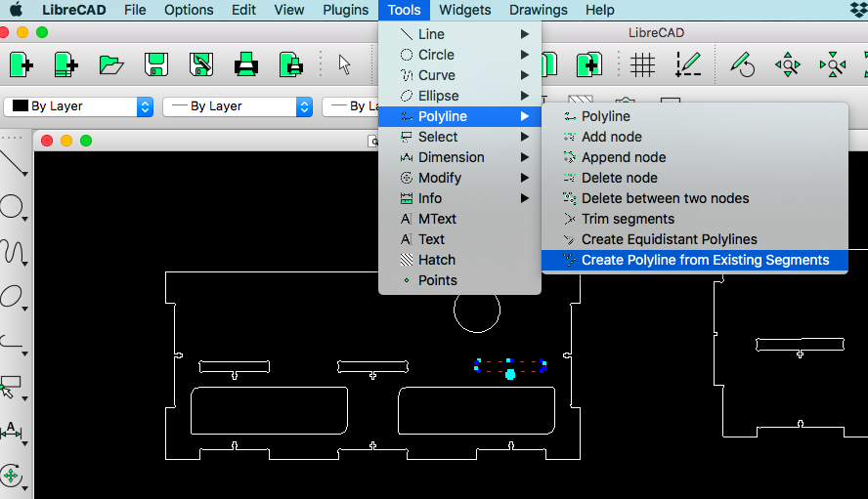Screen dimensions: 868x499
Task: Click the New from template icon
Action: click(x=65, y=64)
